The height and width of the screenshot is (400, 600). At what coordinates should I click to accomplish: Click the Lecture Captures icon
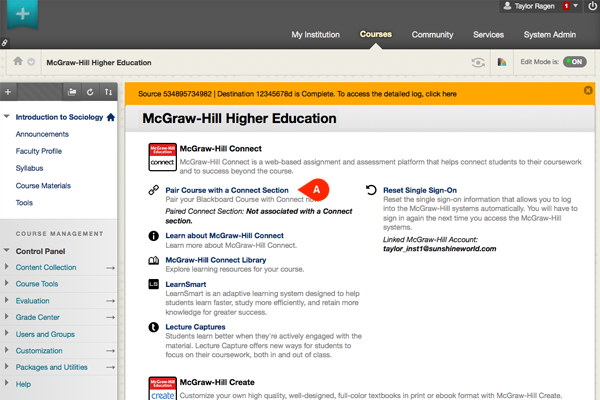[153, 327]
